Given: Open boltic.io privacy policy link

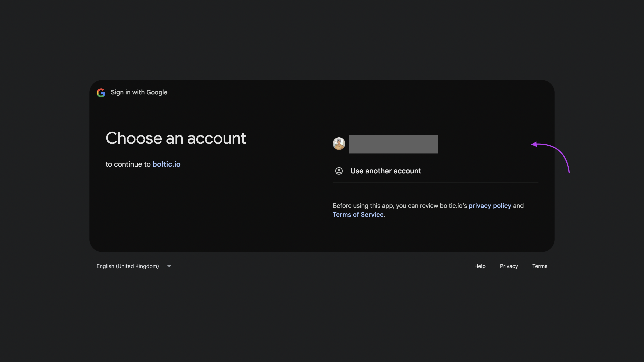Looking at the screenshot, I should pyautogui.click(x=490, y=206).
